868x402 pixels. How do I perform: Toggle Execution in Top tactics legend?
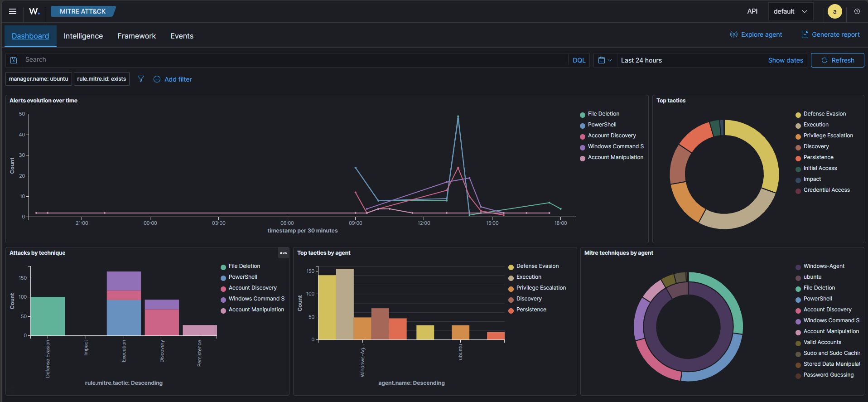point(815,125)
